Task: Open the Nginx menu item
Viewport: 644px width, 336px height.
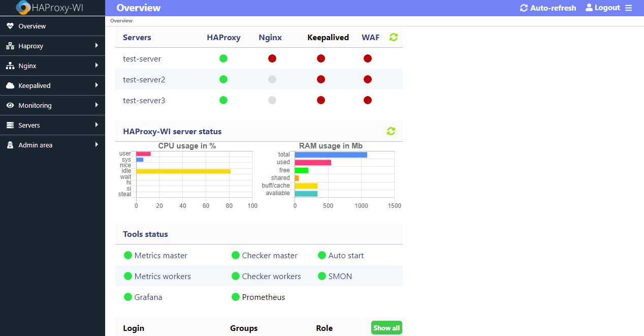Action: (52, 66)
